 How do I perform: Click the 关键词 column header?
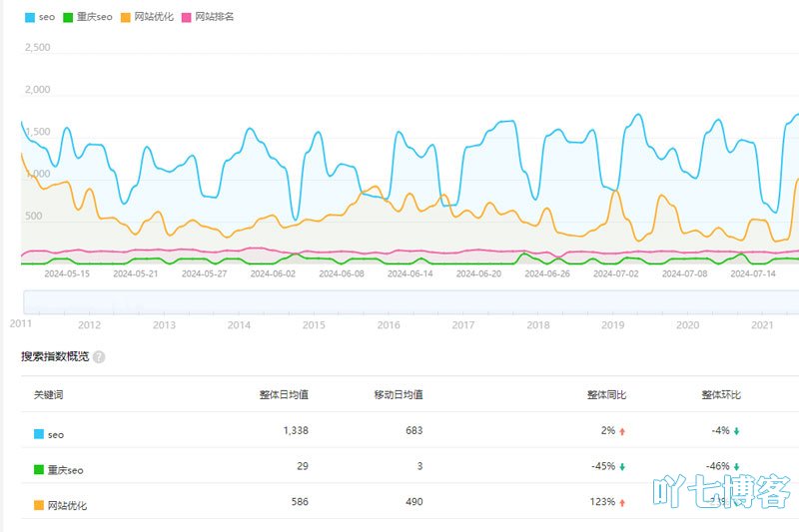point(48,394)
